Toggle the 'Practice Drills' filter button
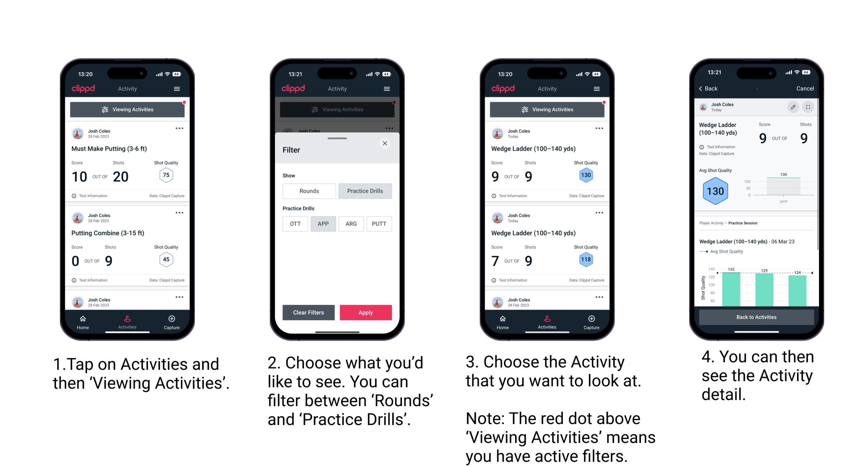 click(366, 190)
